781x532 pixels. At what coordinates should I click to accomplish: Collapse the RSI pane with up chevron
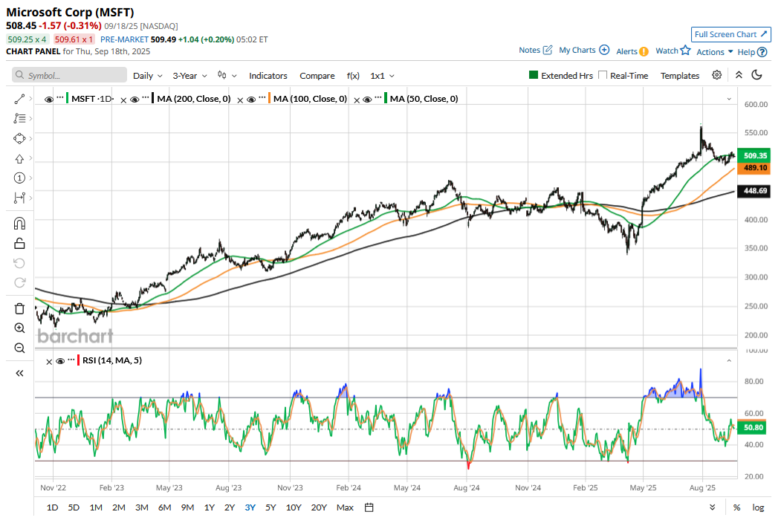coord(729,360)
